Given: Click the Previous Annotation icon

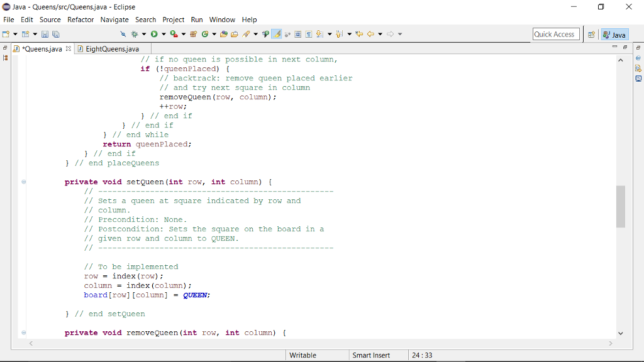Looking at the screenshot, I should 339,34.
